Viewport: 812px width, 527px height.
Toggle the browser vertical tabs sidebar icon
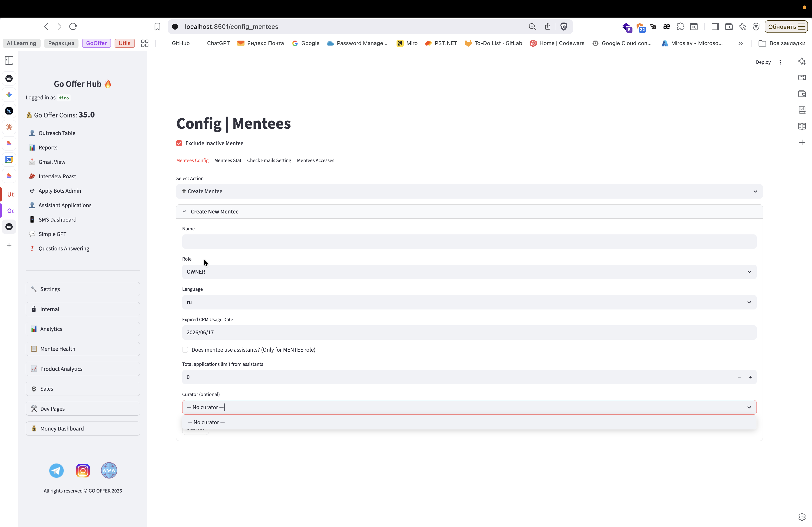coord(9,61)
